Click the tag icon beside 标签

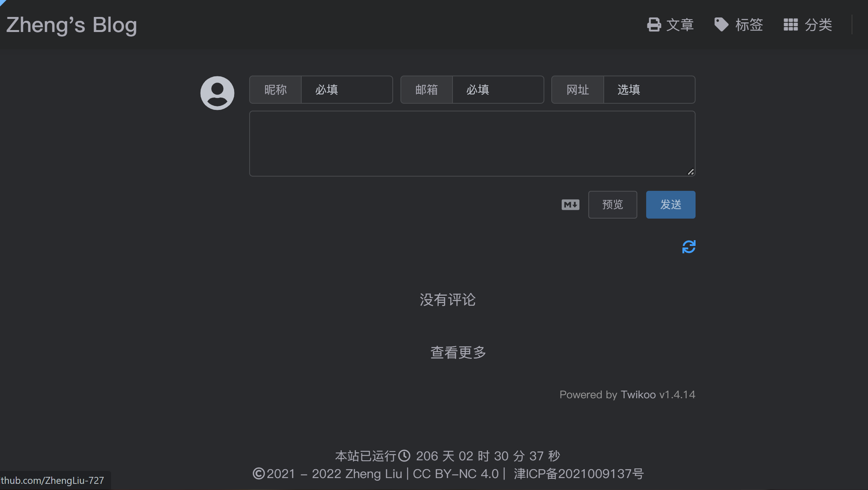tap(721, 25)
